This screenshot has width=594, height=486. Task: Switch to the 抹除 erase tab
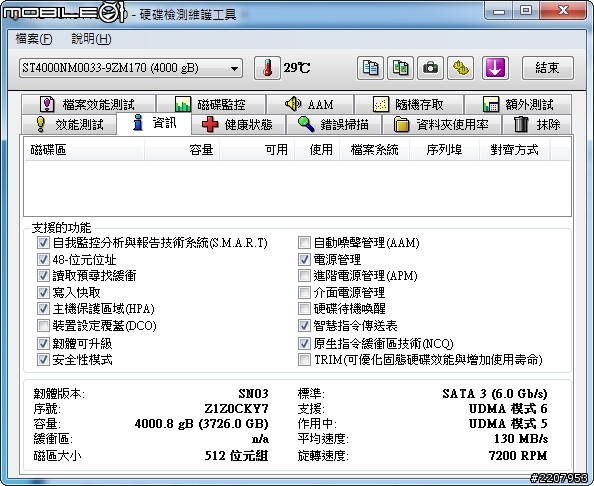pos(537,124)
